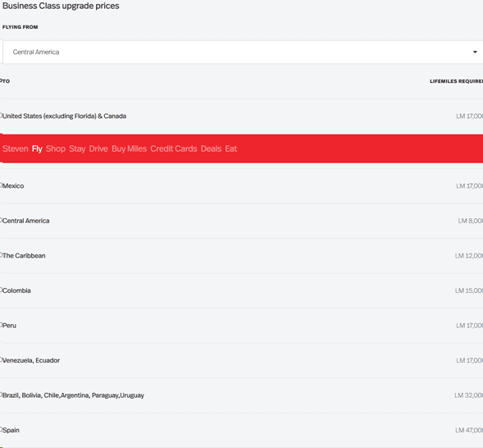The height and width of the screenshot is (448, 483).
Task: Select the Mexico destination row
Action: point(241,185)
